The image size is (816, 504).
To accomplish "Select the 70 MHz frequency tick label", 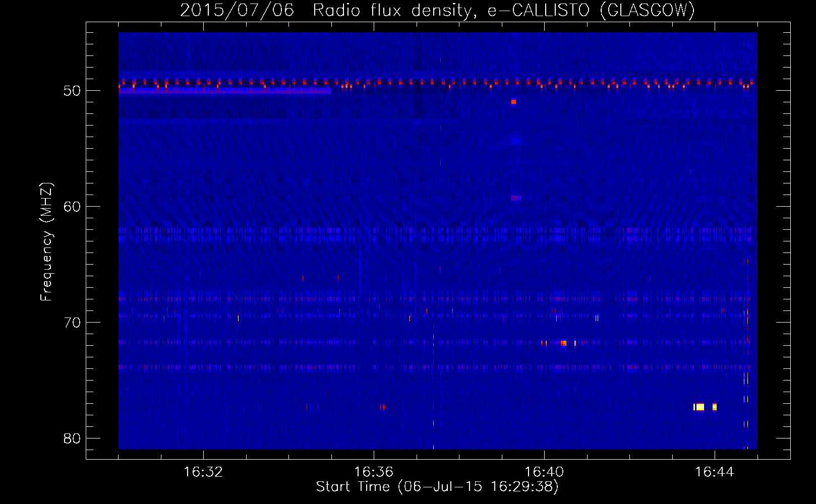I will [x=72, y=323].
